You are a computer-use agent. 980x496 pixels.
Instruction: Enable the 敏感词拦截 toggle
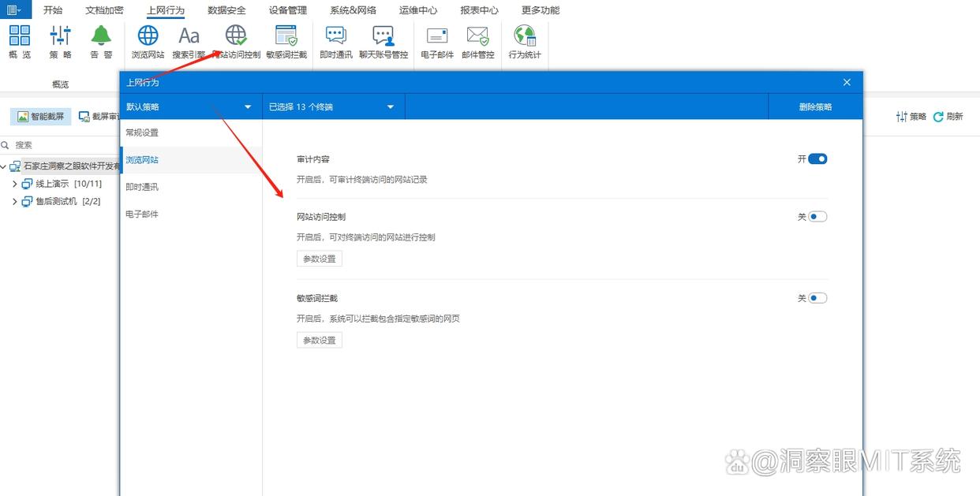click(x=817, y=297)
